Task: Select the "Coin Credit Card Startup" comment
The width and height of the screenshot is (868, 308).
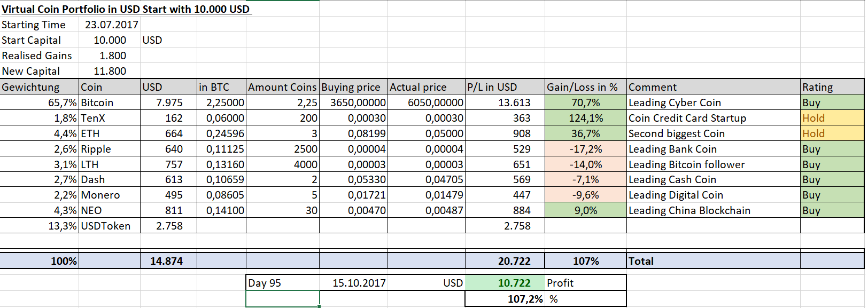Action: click(x=713, y=118)
